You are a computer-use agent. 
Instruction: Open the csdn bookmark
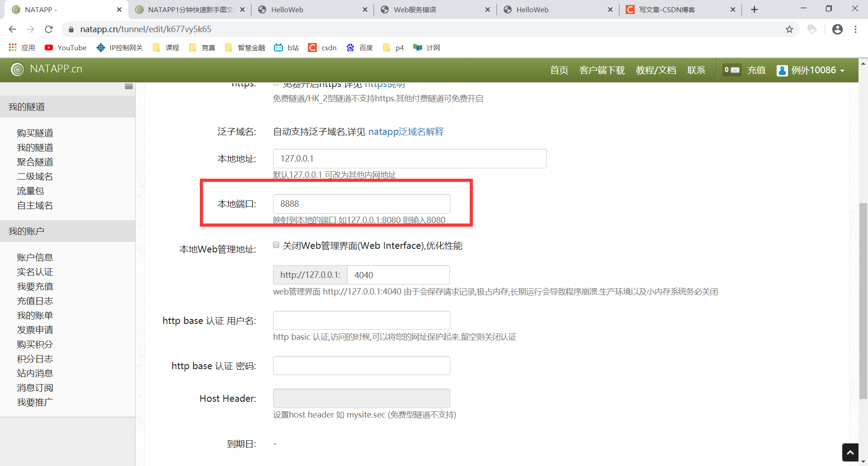[x=322, y=48]
